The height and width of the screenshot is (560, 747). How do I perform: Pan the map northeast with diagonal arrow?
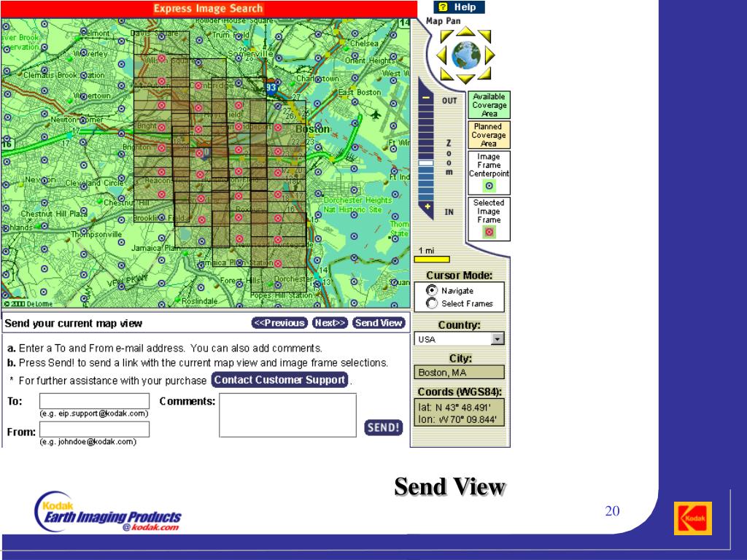pos(484,36)
